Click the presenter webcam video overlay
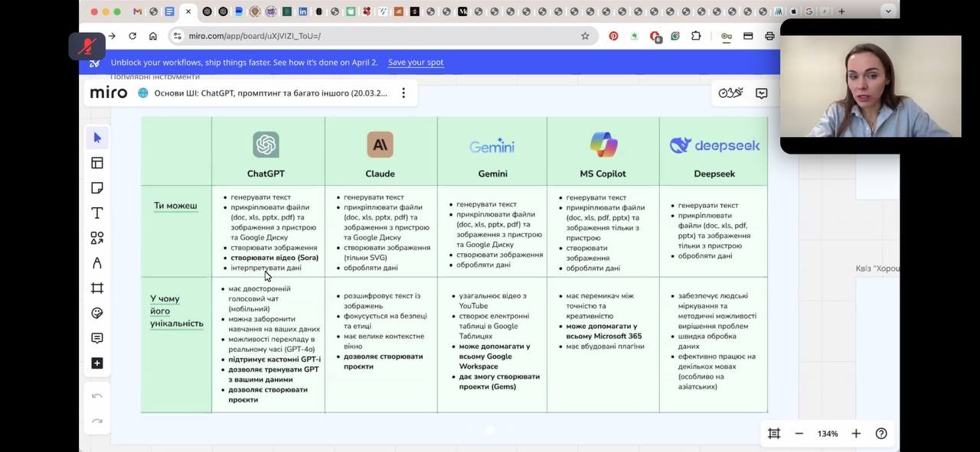This screenshot has height=452, width=980. (871, 86)
